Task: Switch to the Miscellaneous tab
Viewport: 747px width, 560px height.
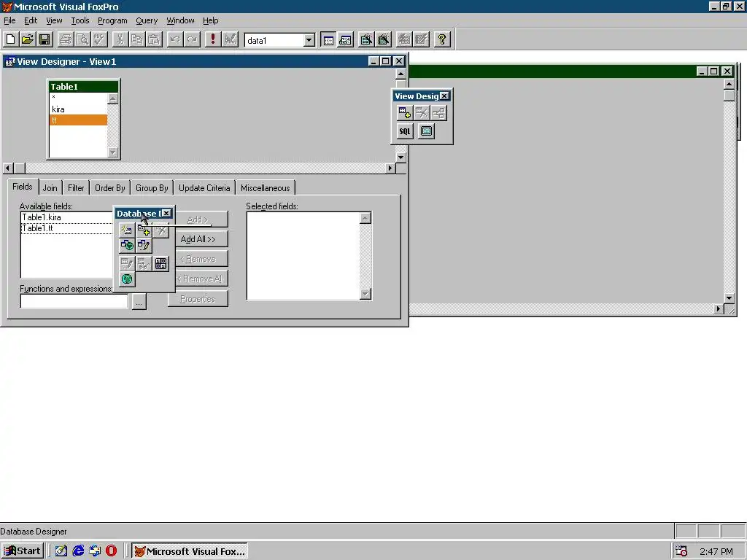Action: coord(265,187)
